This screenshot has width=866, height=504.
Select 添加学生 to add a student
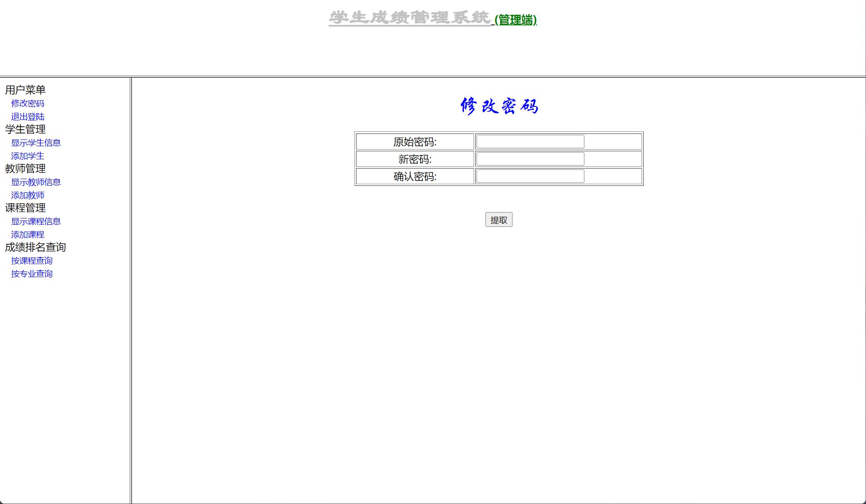pos(27,156)
